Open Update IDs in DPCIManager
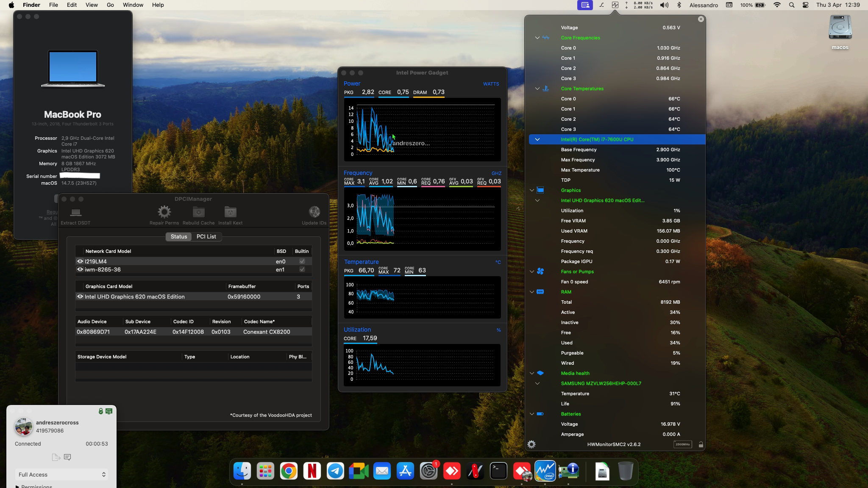This screenshot has width=868, height=488. (x=314, y=214)
